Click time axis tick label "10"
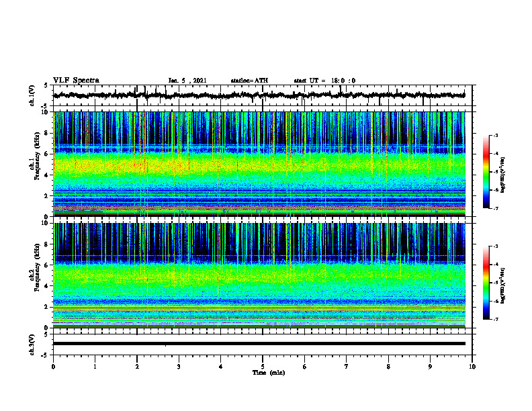The width and height of the screenshot is (532, 411). tap(472, 367)
